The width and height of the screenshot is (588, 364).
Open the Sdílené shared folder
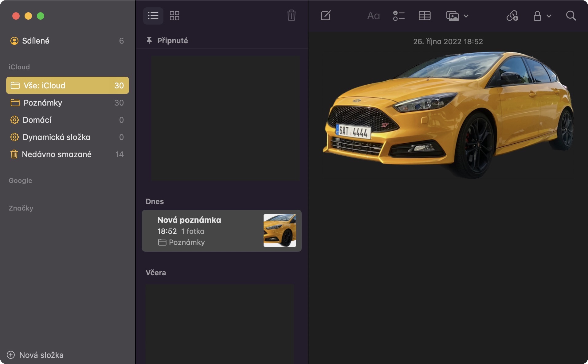pyautogui.click(x=36, y=41)
